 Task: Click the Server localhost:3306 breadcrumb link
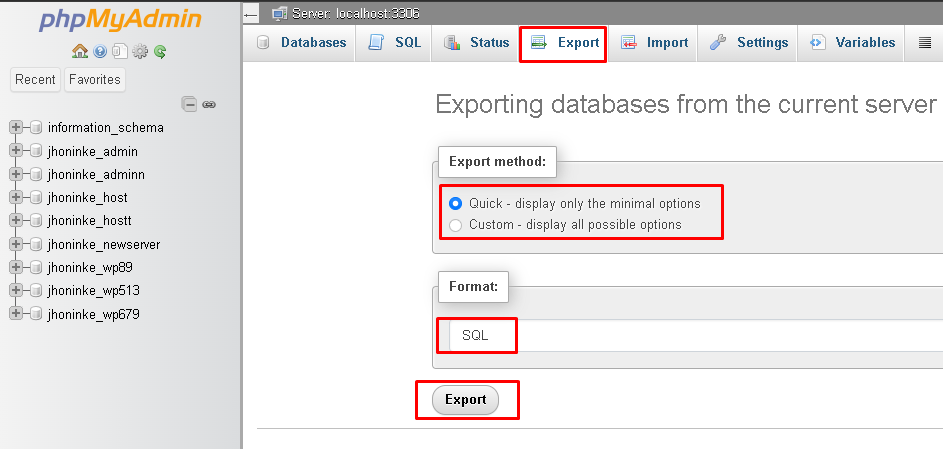tap(355, 14)
